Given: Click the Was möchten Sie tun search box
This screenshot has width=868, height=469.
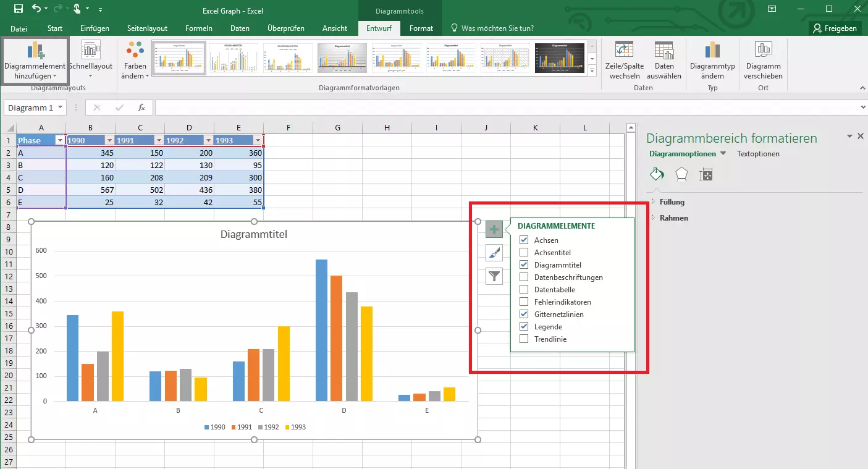Looking at the screenshot, I should point(492,28).
